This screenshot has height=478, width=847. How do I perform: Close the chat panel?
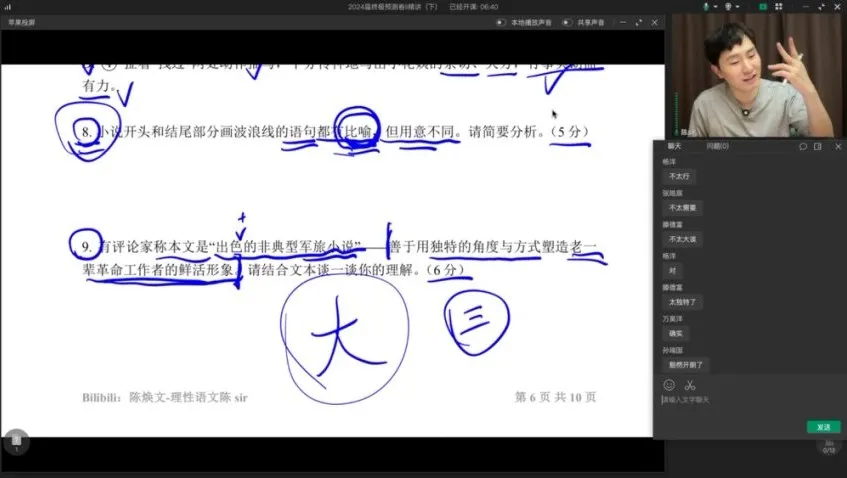pyautogui.click(x=838, y=146)
